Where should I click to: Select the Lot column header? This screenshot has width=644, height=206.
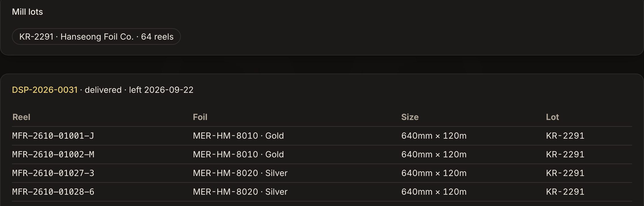tap(552, 117)
